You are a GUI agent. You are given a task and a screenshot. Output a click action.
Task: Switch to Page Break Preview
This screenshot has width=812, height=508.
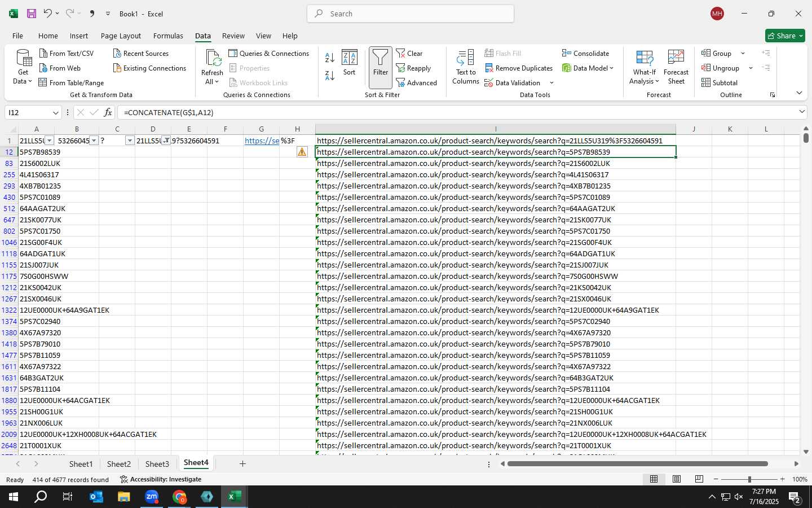point(699,479)
